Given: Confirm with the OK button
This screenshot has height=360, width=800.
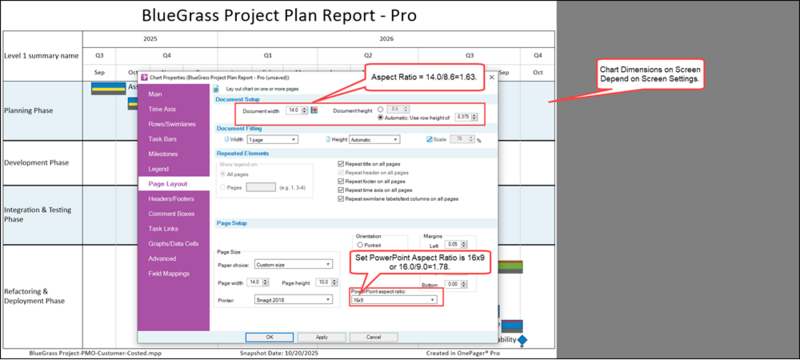Looking at the screenshot, I should (x=269, y=337).
